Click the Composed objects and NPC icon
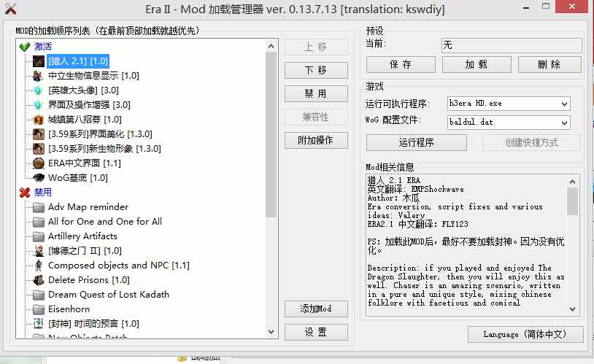 [38, 266]
